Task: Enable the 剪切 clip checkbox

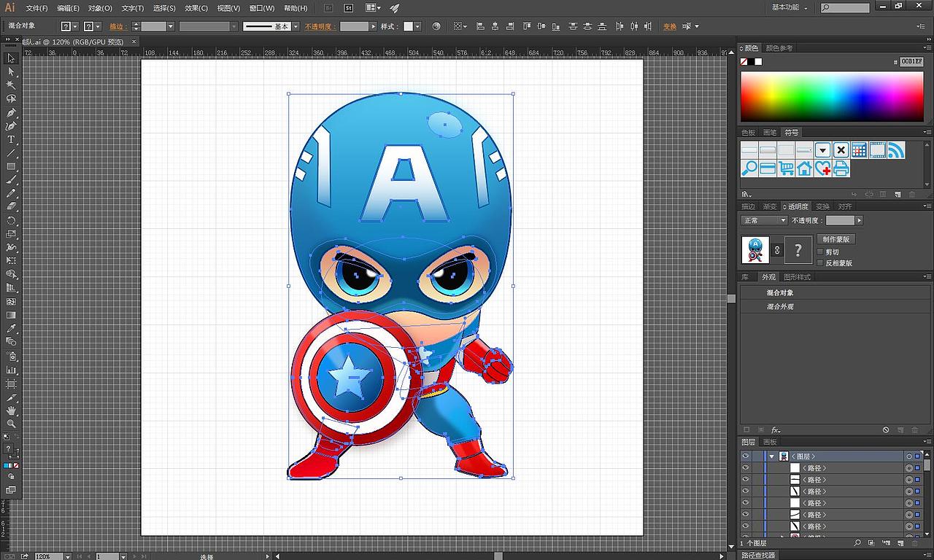Action: 820,252
